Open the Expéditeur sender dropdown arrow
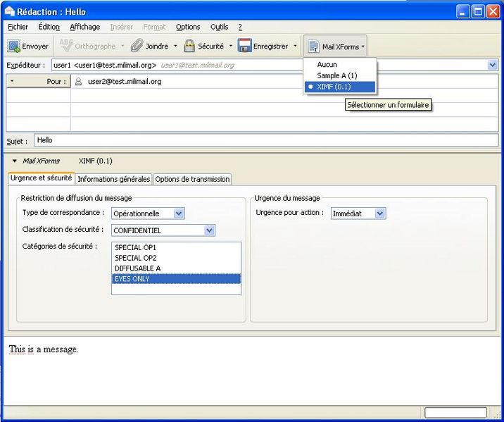504x422 pixels. (493, 65)
